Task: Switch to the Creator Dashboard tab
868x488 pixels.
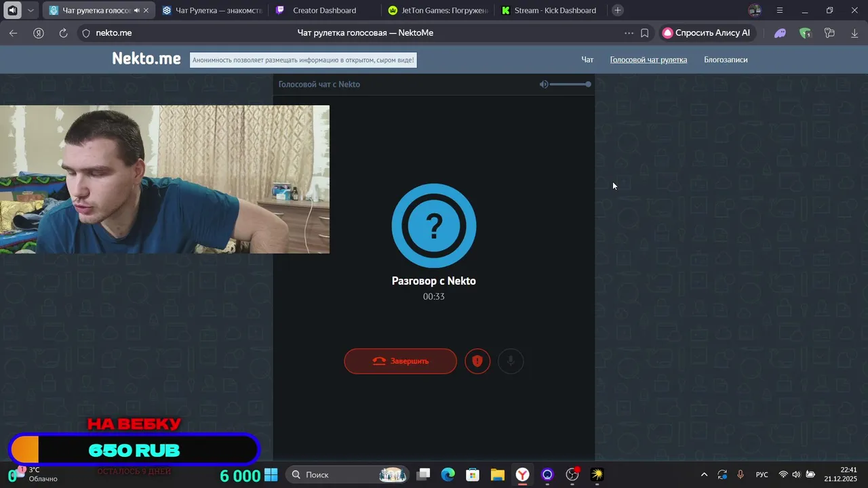Action: tap(324, 10)
